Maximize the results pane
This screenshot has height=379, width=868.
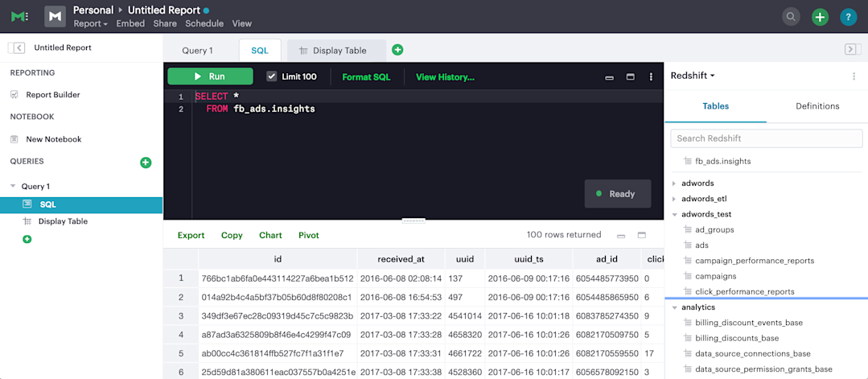point(642,235)
